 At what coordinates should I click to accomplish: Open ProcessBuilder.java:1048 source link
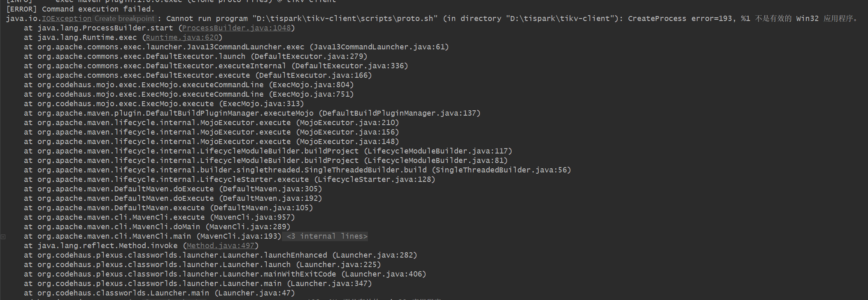pyautogui.click(x=236, y=28)
